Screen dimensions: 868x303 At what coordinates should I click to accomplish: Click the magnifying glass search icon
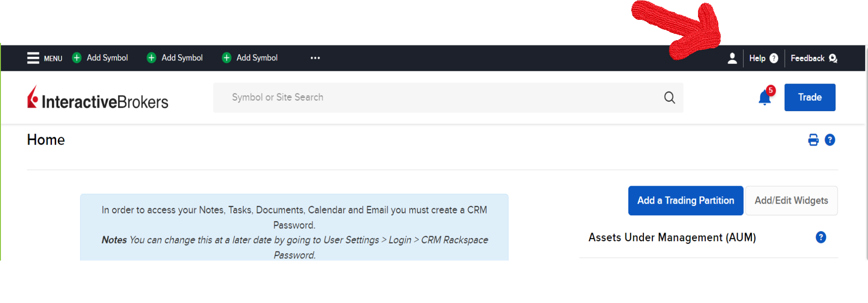tap(669, 98)
